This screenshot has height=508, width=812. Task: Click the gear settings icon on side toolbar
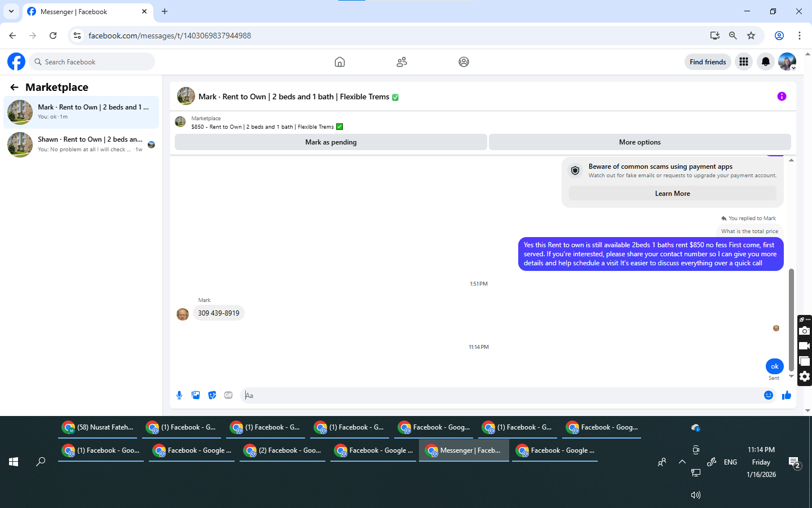click(805, 376)
